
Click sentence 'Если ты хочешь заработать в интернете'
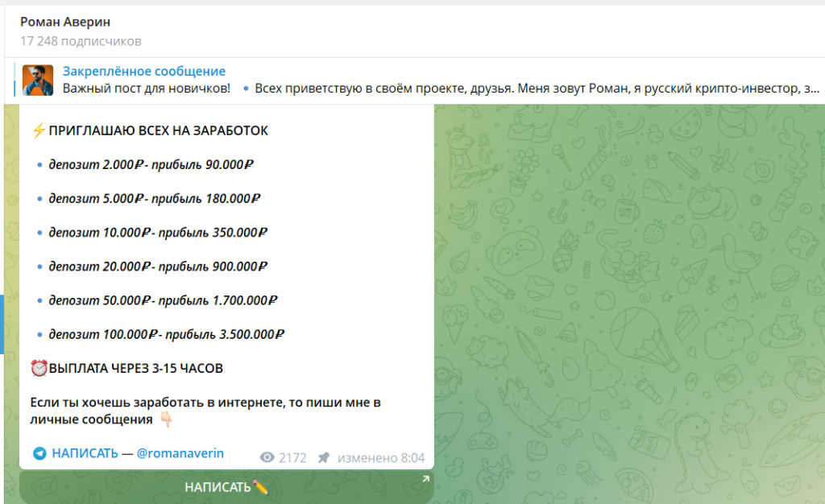157,402
